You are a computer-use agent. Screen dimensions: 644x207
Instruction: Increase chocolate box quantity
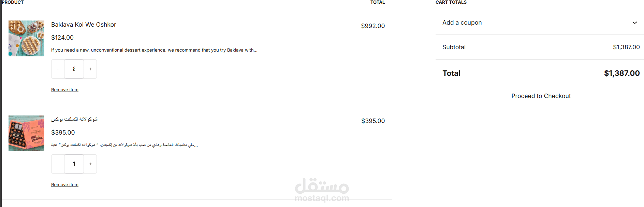(90, 164)
